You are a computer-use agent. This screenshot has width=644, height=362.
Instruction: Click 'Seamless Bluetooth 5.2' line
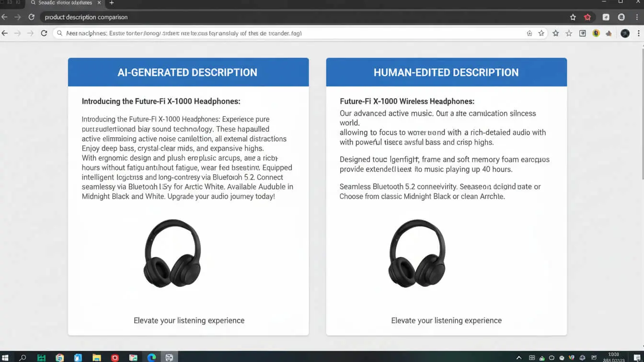click(440, 187)
